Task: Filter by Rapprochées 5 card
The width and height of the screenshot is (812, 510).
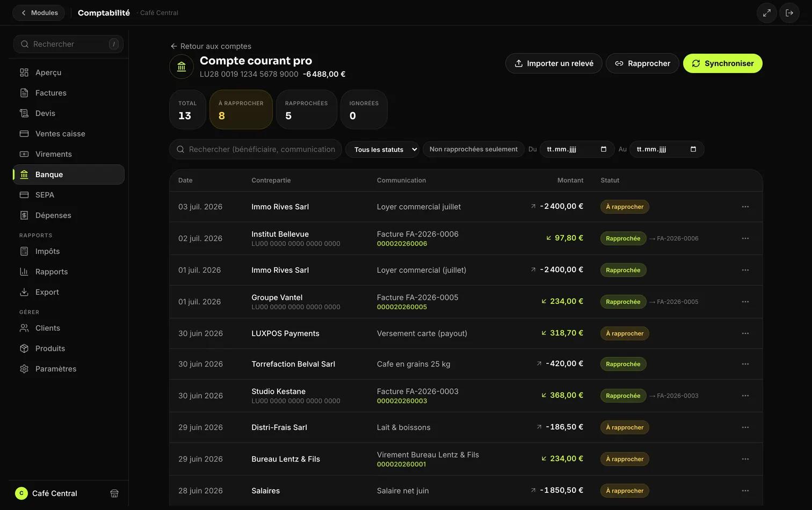Action: pos(306,110)
